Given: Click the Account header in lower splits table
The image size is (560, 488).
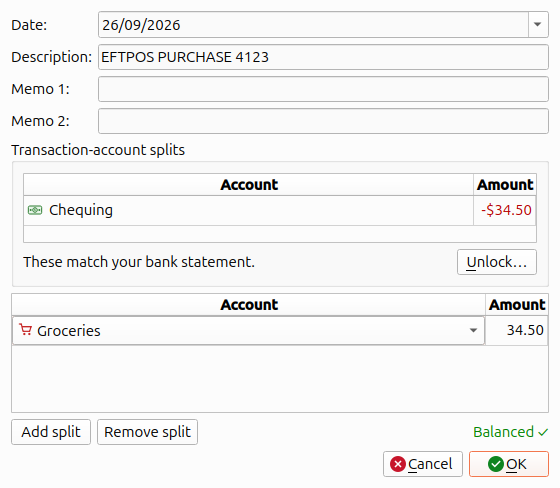Looking at the screenshot, I should pyautogui.click(x=249, y=305).
